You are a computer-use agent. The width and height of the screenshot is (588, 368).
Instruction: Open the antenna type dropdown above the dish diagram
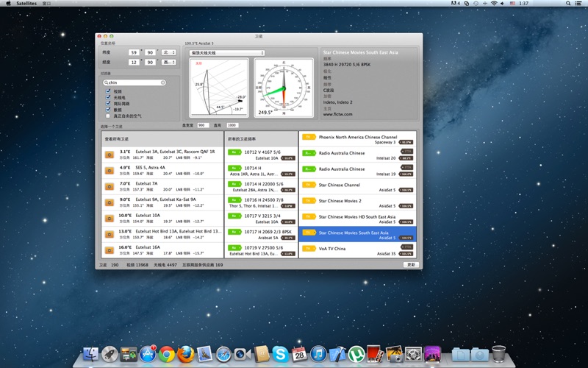point(227,53)
